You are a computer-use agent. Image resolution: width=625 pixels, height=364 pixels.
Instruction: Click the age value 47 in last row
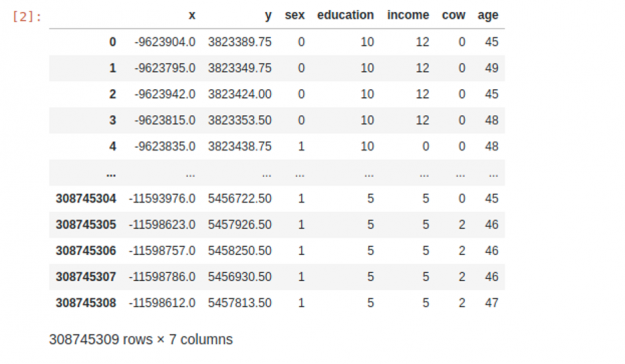pyautogui.click(x=491, y=303)
